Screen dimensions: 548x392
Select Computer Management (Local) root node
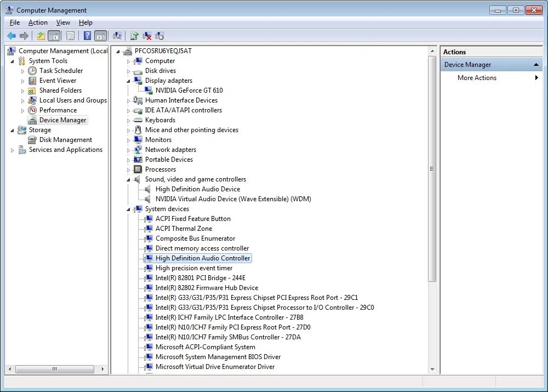pos(63,51)
